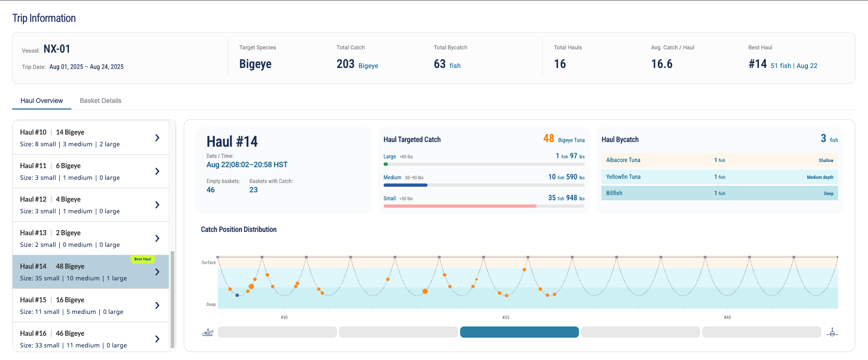Image resolution: width=868 pixels, height=360 pixels.
Task: Select the Haul Overview tab
Action: click(x=41, y=101)
